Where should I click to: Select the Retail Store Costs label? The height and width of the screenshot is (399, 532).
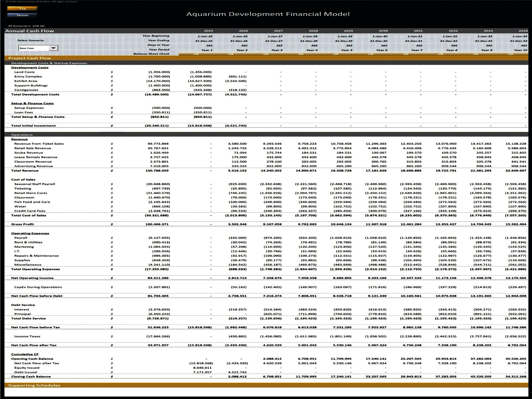(30, 193)
